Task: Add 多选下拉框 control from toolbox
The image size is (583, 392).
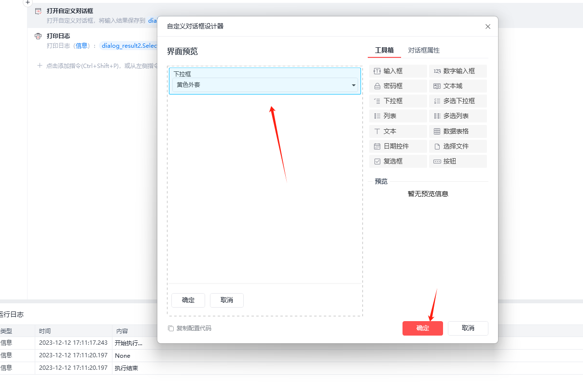Action: click(x=458, y=101)
